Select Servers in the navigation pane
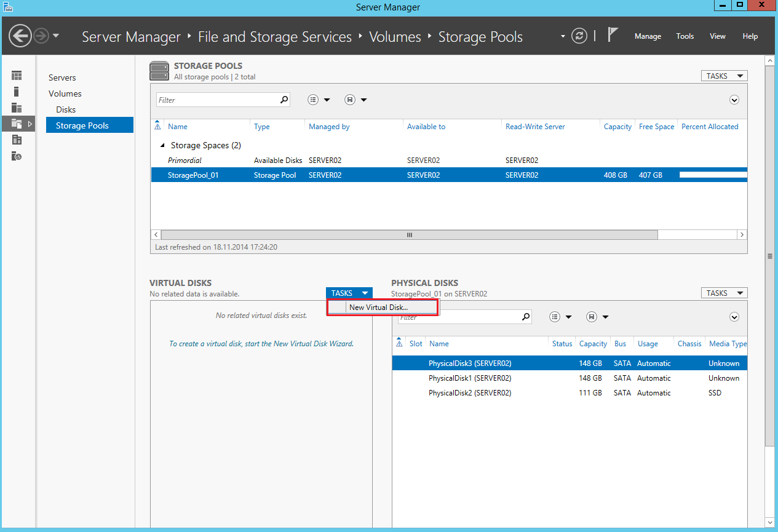The image size is (778, 532). pyautogui.click(x=62, y=77)
